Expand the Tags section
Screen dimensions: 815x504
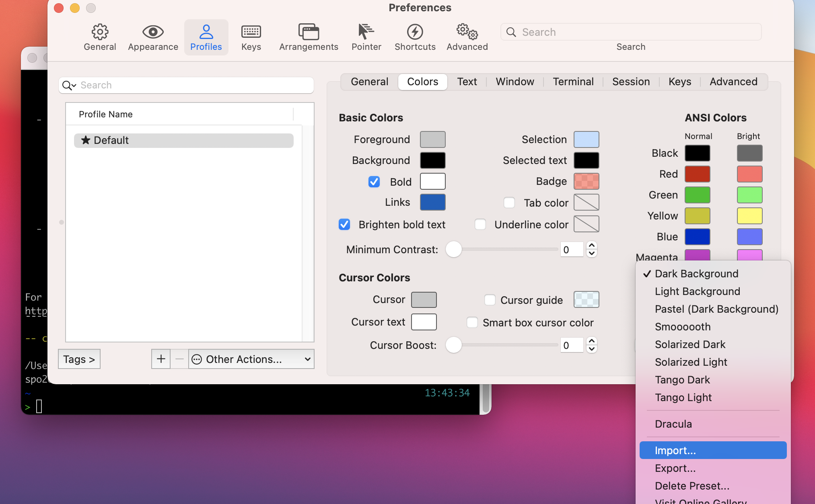79,359
